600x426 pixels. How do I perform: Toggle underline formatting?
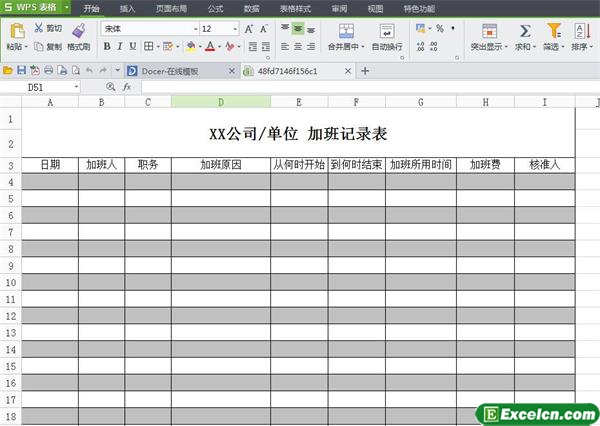pos(132,46)
